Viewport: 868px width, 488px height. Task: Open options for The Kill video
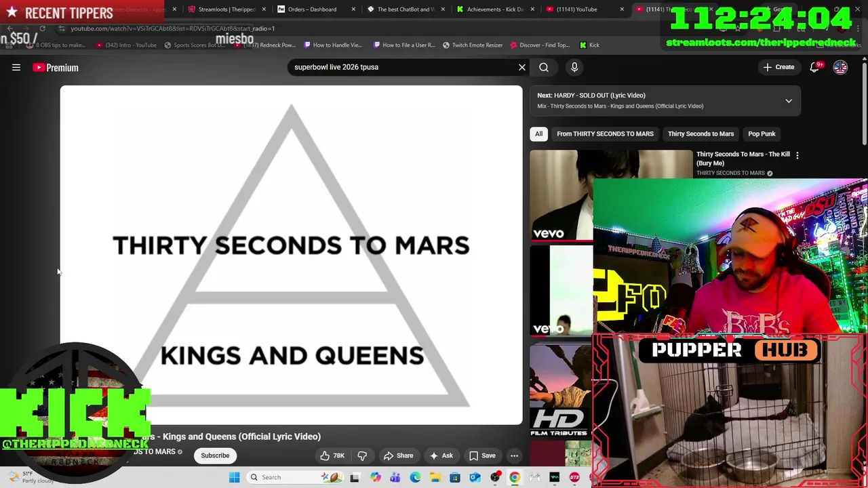click(x=797, y=155)
